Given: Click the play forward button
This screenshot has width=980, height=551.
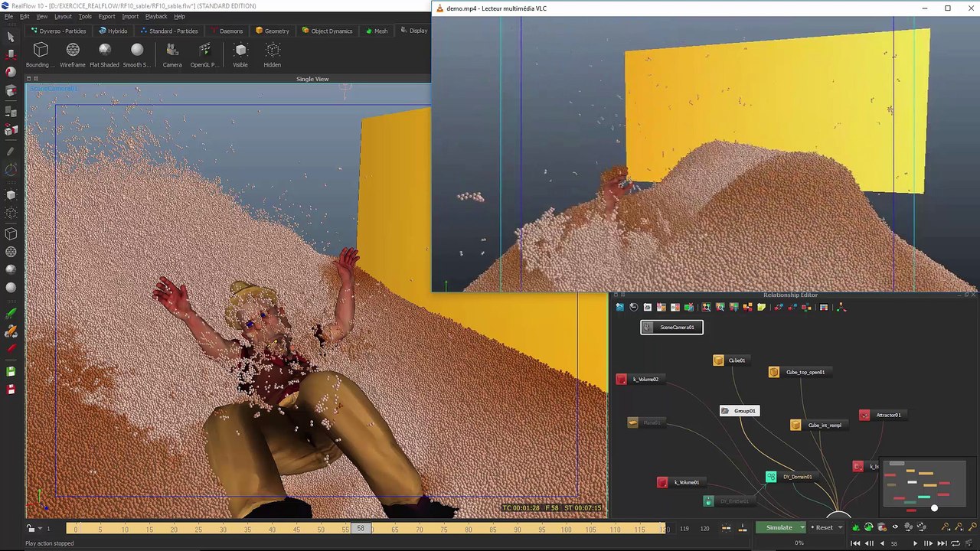Looking at the screenshot, I should pyautogui.click(x=915, y=543).
